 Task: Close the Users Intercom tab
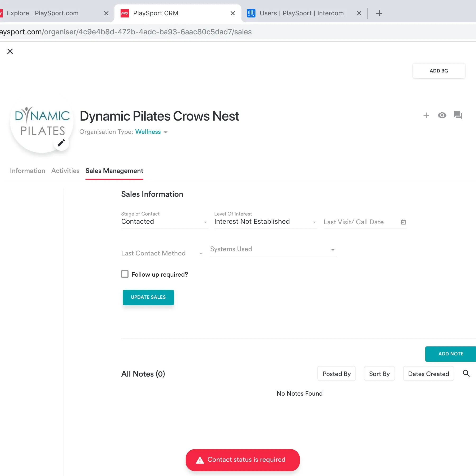pos(359,13)
